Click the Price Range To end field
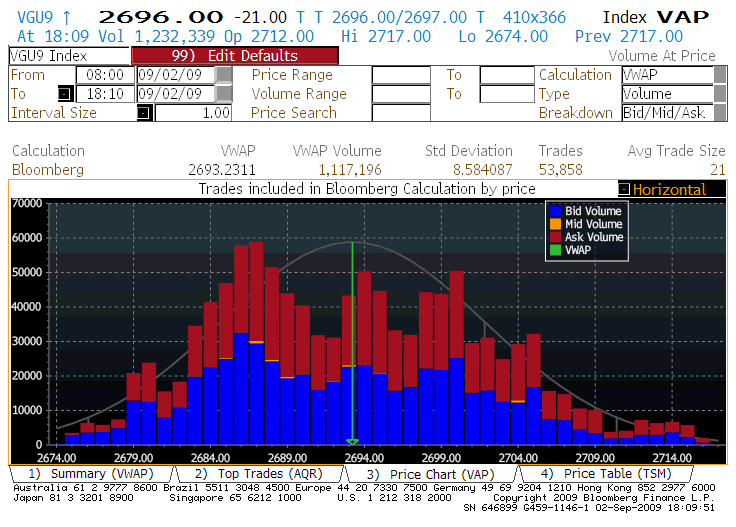This screenshot has height=527, width=736. point(507,75)
